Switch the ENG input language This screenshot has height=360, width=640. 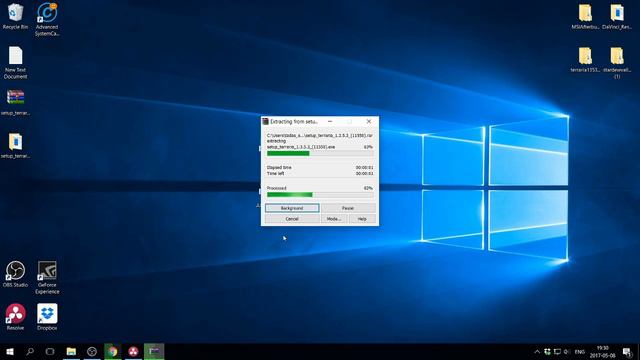pos(580,352)
